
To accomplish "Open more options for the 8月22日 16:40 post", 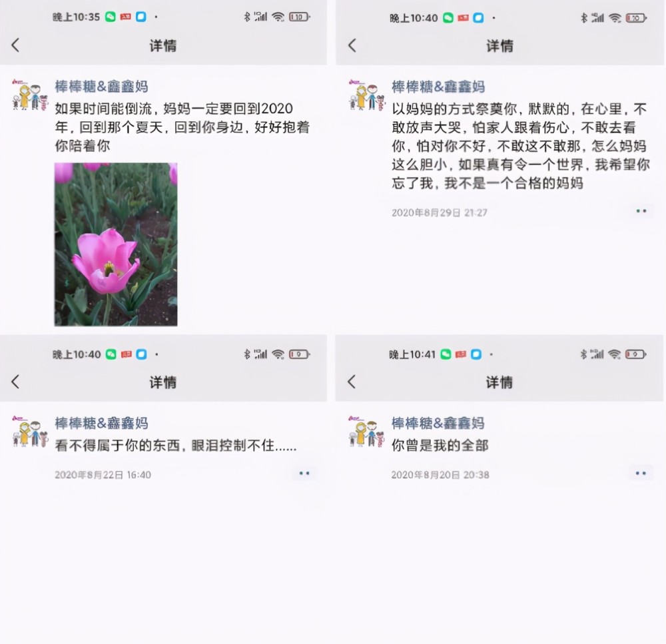I will (x=304, y=474).
